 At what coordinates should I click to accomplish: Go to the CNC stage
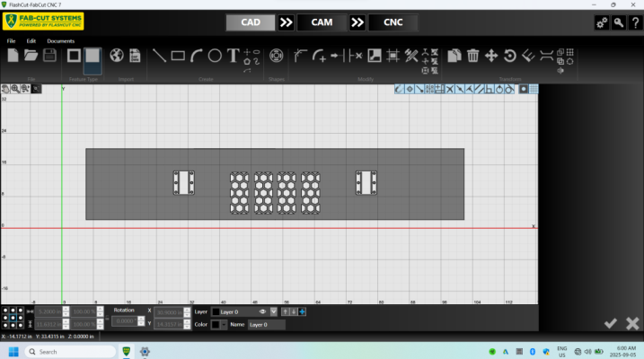393,22
